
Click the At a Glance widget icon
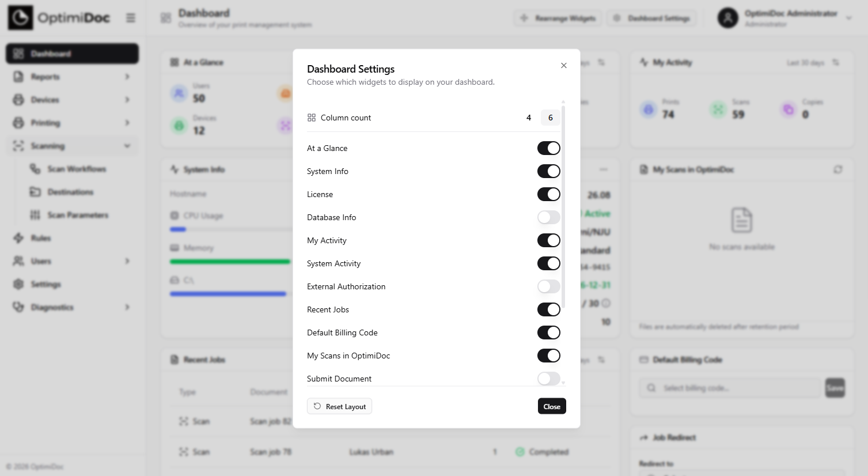click(175, 62)
